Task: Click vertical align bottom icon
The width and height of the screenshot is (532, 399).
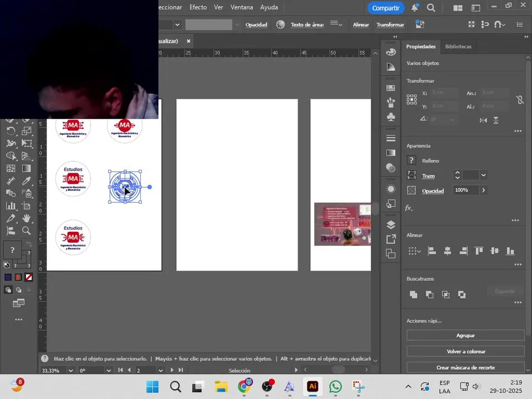Action: pos(510,251)
